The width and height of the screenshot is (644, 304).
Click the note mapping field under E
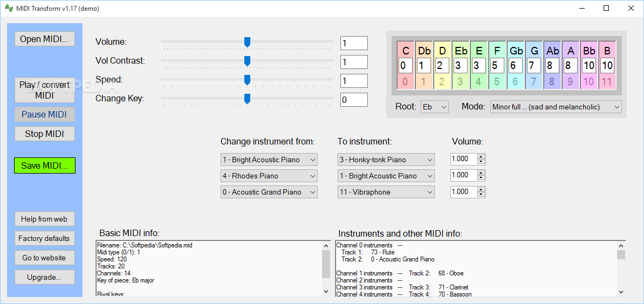(479, 65)
